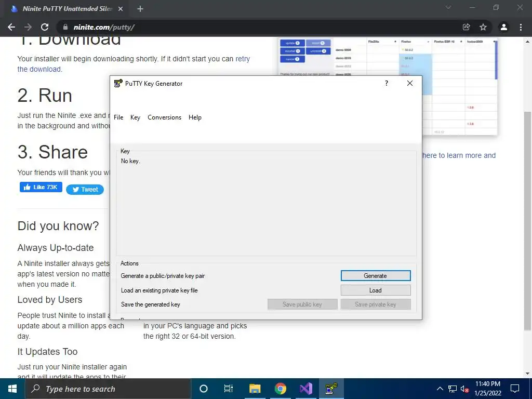Open the Chrome profile icon
This screenshot has height=399, width=532.
pyautogui.click(x=504, y=27)
